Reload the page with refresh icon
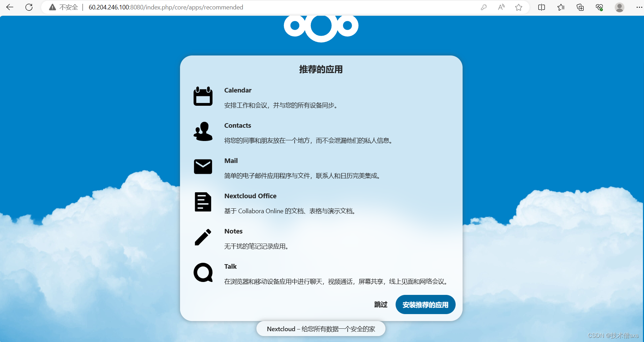Viewport: 644px width, 342px height. pos(29,7)
